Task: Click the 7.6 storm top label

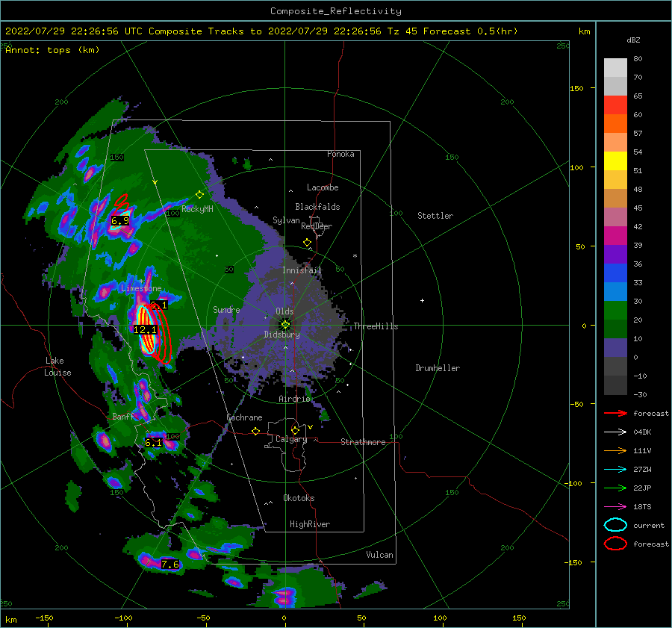Action: 169,564
